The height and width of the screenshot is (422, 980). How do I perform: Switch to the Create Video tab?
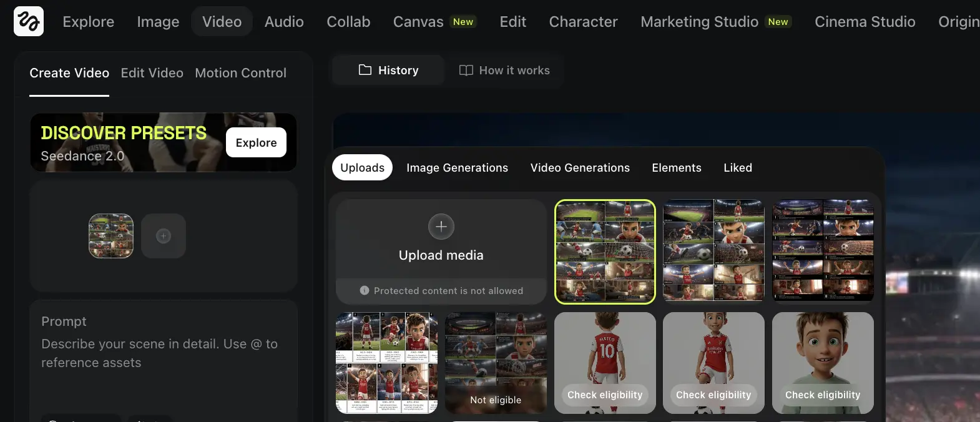point(69,73)
